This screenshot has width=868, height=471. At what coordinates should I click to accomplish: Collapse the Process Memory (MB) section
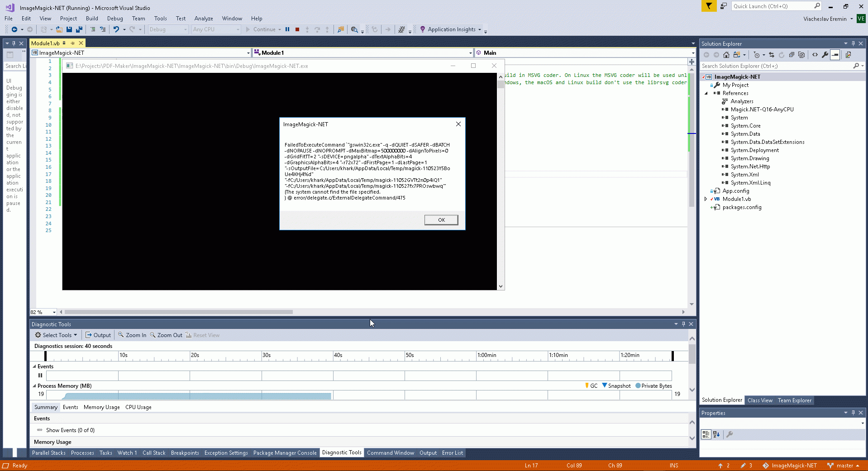[x=34, y=386]
